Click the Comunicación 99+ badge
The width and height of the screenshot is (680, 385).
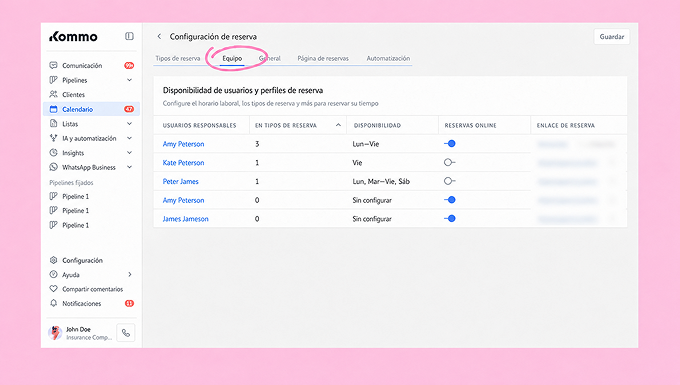coord(129,65)
